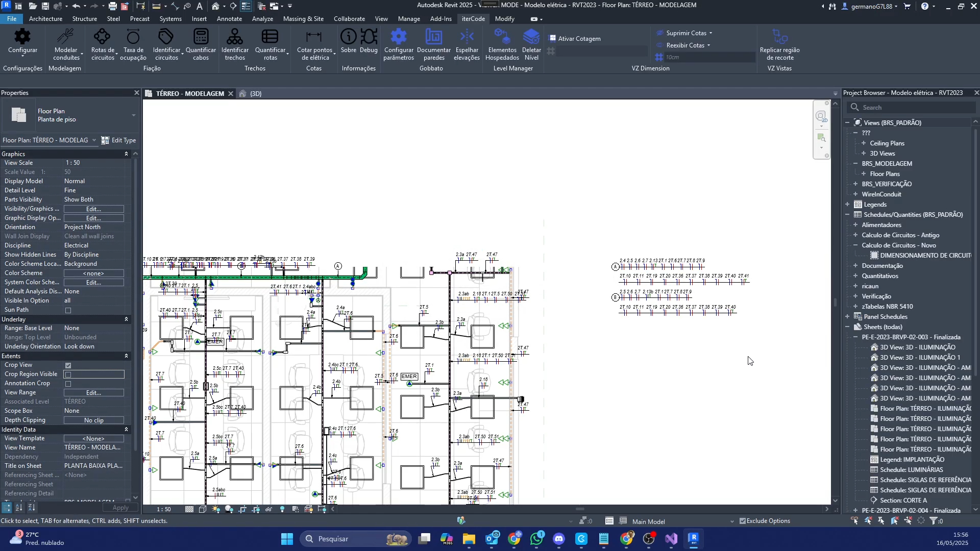Open the Annotate ribbon tab
The height and width of the screenshot is (551, 980).
(x=229, y=19)
